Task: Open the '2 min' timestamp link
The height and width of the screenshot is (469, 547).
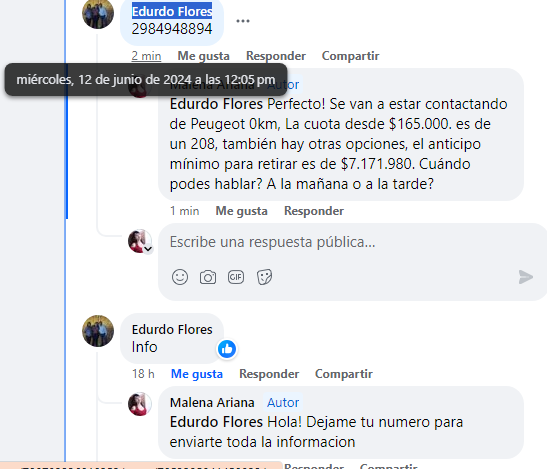Action: click(146, 56)
